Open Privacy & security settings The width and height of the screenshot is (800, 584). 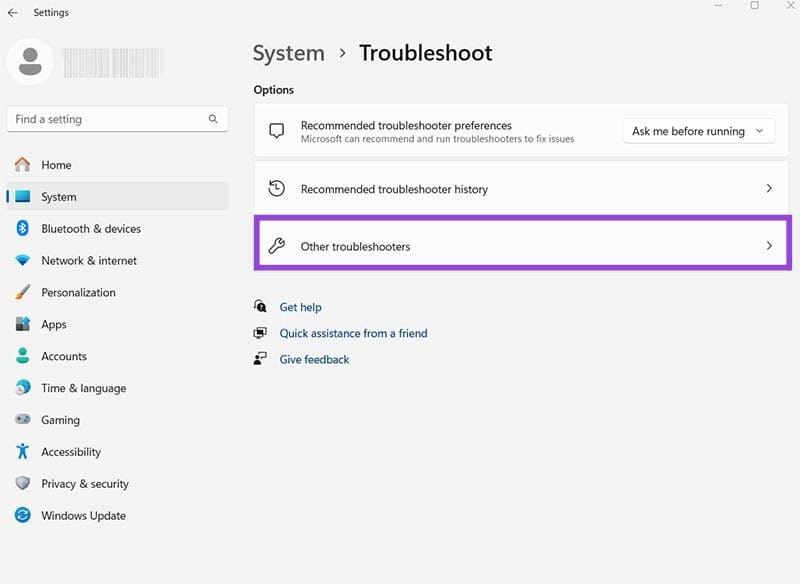pos(117,483)
